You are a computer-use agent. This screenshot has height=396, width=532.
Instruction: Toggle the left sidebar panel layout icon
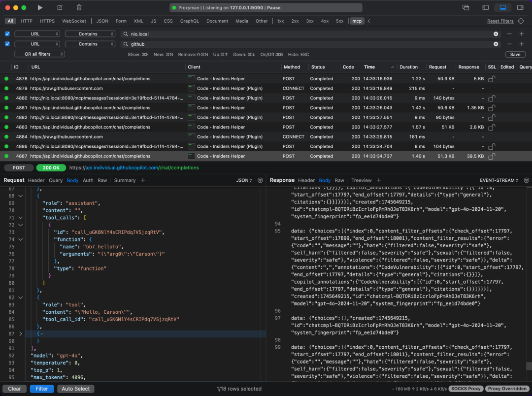pos(485,8)
